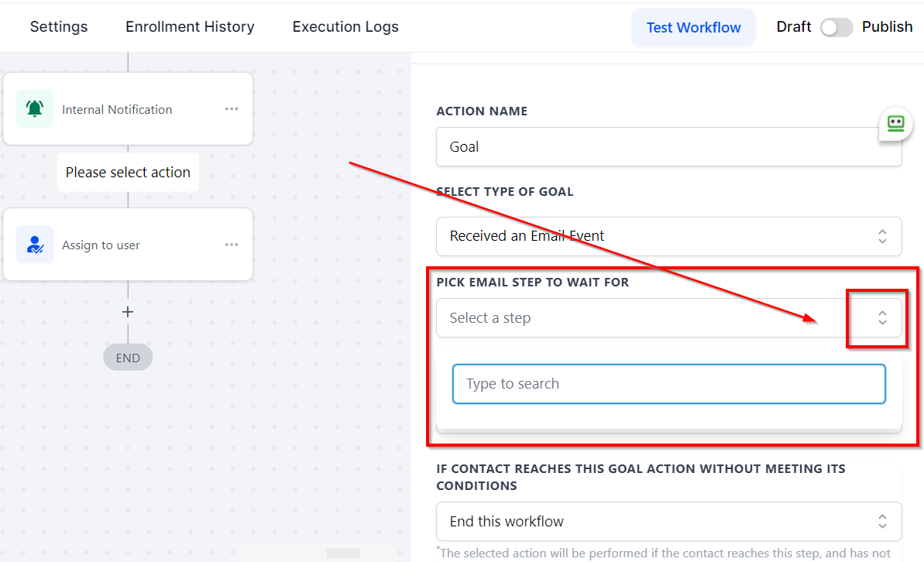Toggle the Draft/Publish switch
The width and height of the screenshot is (924, 562).
coord(836,27)
